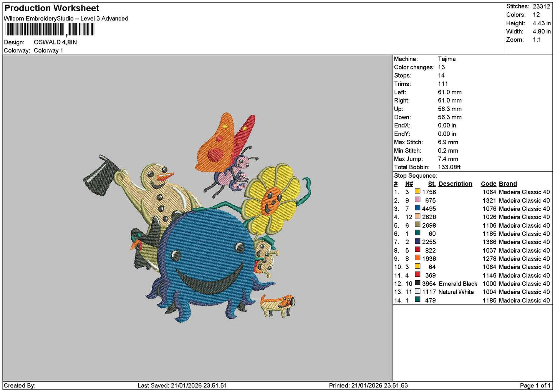Click the Machine value 'Tajima'

447,59
